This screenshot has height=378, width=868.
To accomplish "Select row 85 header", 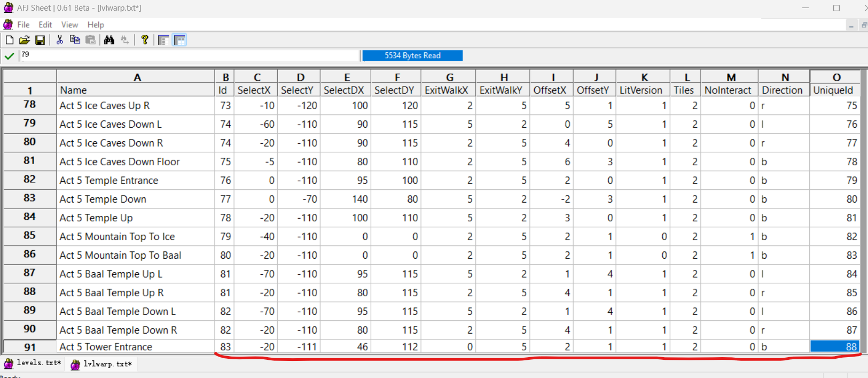I will point(30,236).
